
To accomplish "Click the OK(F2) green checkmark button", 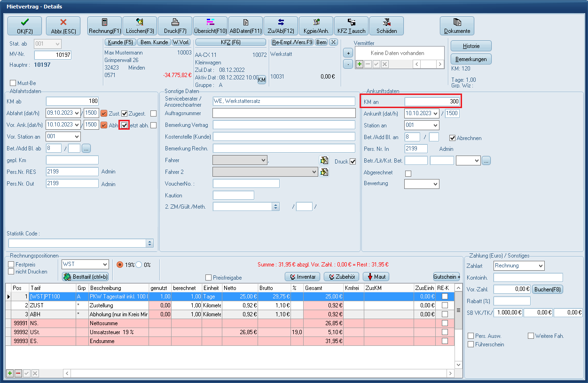I will click(24, 26).
